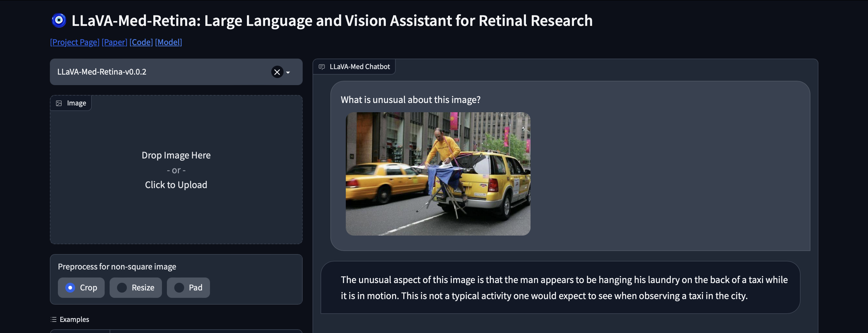Screen dimensions: 868x333
Task: Click the Click to Upload button
Action: click(x=176, y=185)
